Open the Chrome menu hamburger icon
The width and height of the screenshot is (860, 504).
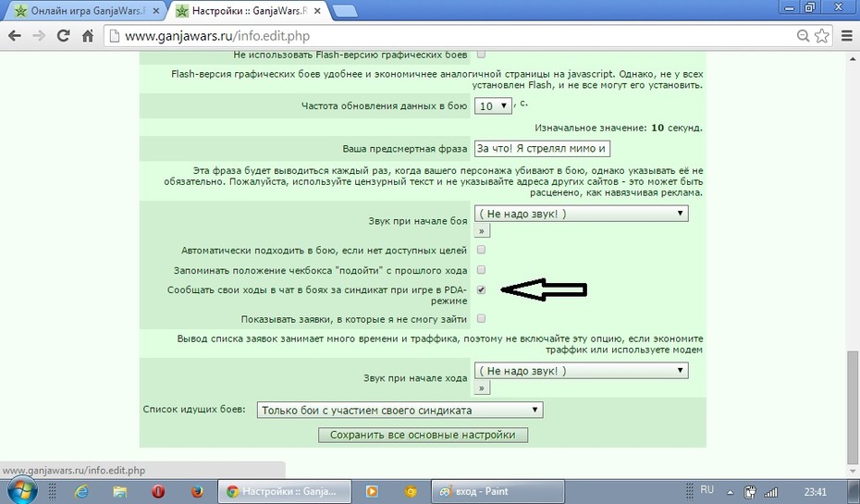click(847, 36)
